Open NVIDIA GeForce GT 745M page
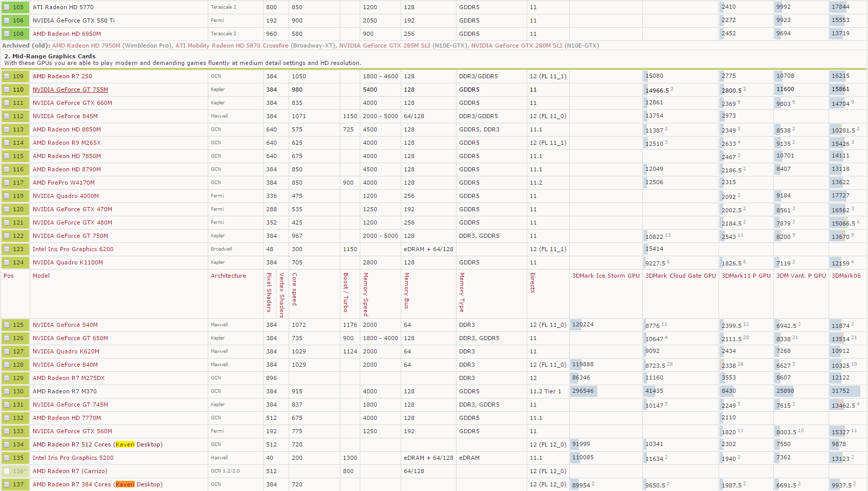 (x=70, y=405)
